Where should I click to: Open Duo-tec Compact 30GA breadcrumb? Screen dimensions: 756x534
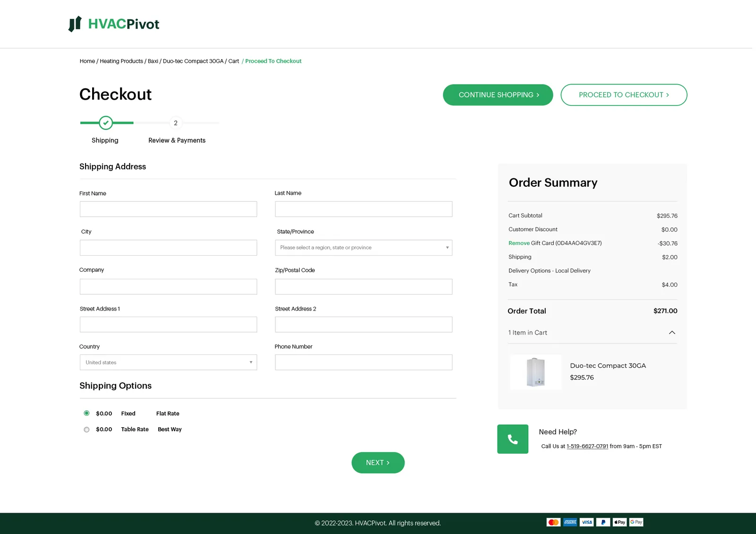[x=193, y=61]
